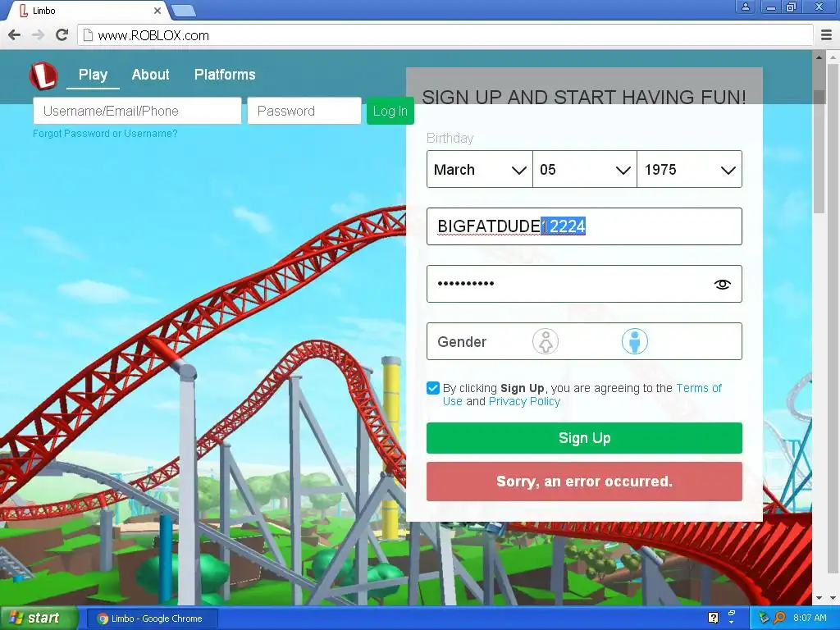The image size is (840, 630).
Task: Click the tray icon left of the magnifier
Action: [764, 619]
